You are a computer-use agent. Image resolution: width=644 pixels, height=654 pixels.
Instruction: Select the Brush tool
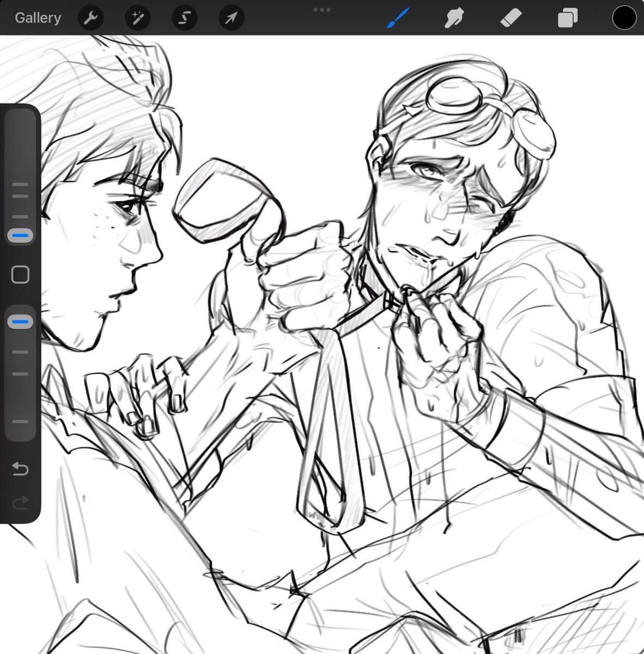397,18
